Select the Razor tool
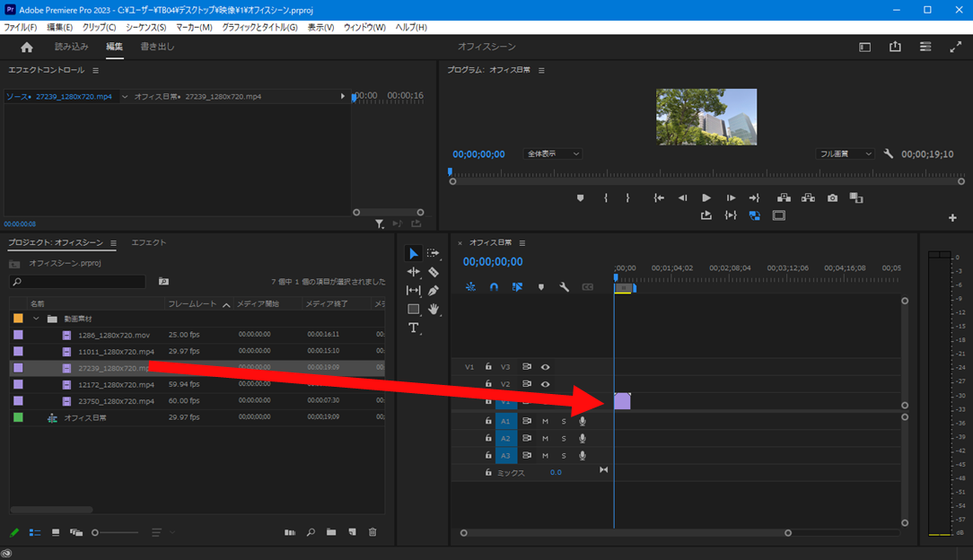 tap(434, 272)
